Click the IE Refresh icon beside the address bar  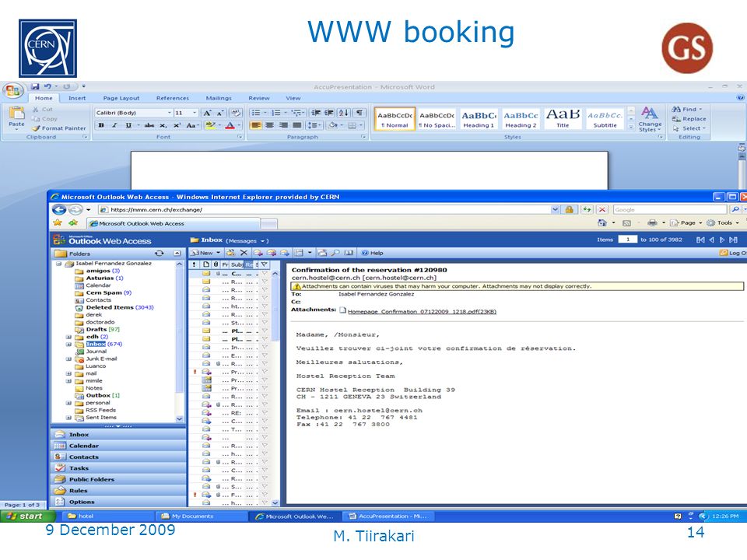point(587,209)
